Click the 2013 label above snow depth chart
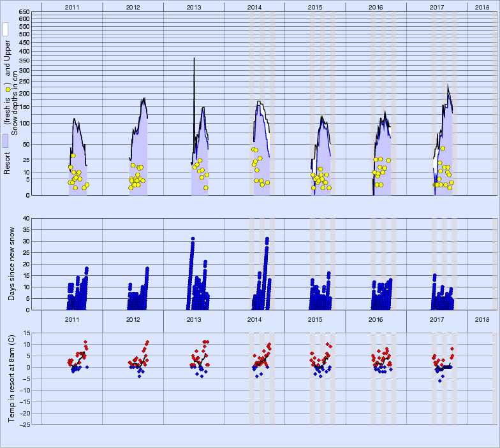Image resolution: width=500 pixels, height=448 pixels. [194, 8]
